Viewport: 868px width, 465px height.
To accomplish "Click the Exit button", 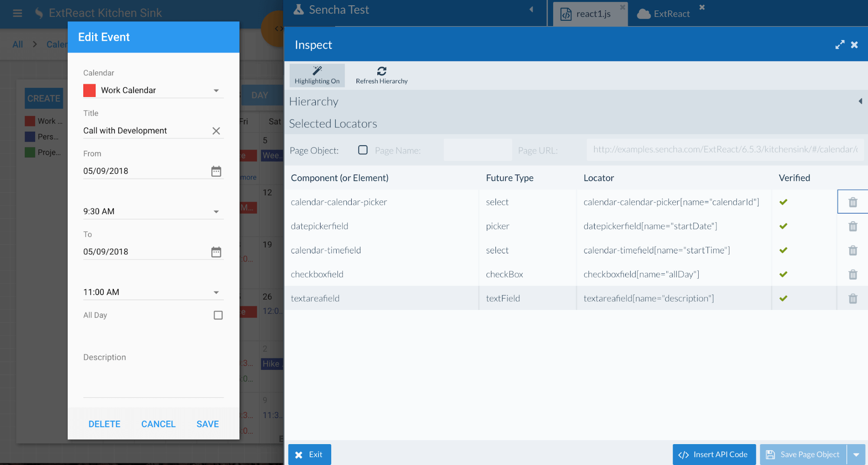I will point(310,455).
